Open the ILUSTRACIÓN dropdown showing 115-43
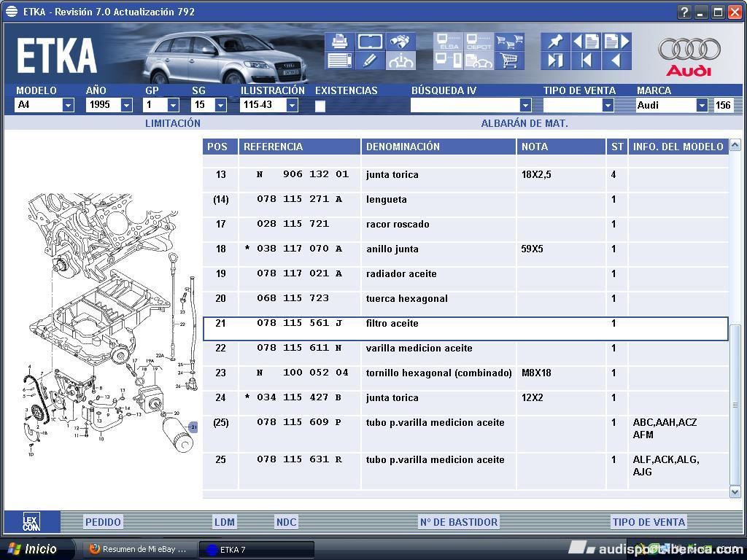This screenshot has width=747, height=560. pyautogui.click(x=292, y=105)
